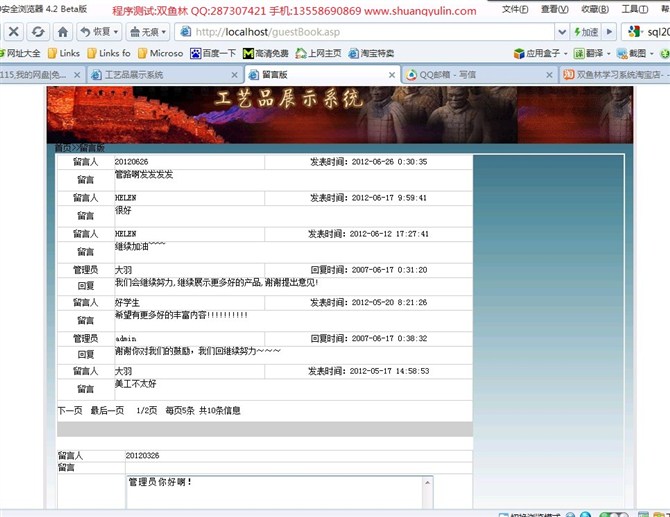Open the 上网主页 bookmark
670x517 pixels.
click(318, 53)
